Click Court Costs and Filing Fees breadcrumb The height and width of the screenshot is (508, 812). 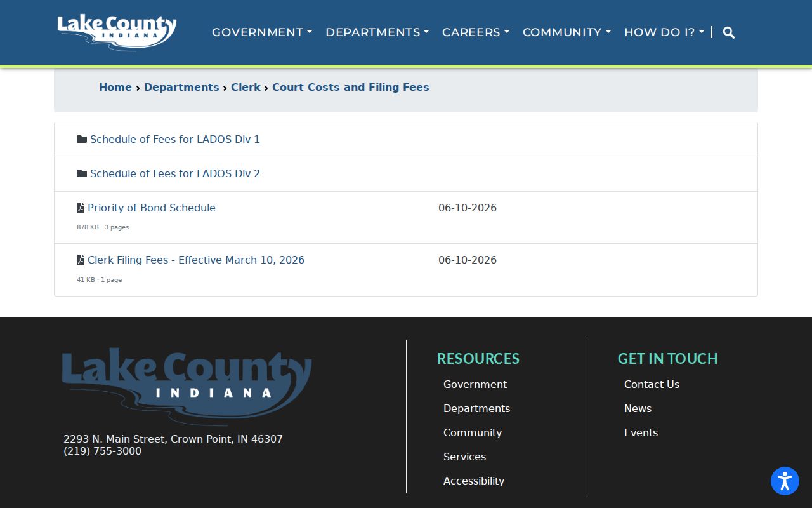click(x=351, y=87)
